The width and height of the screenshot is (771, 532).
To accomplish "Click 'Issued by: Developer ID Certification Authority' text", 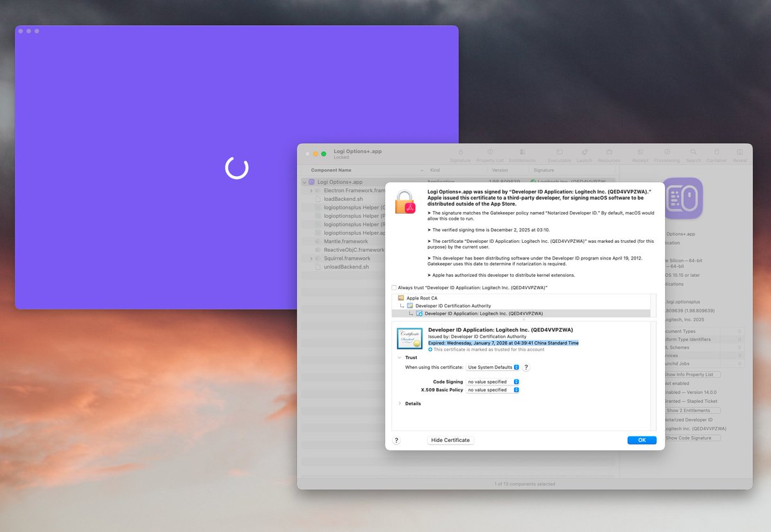I will coord(477,336).
